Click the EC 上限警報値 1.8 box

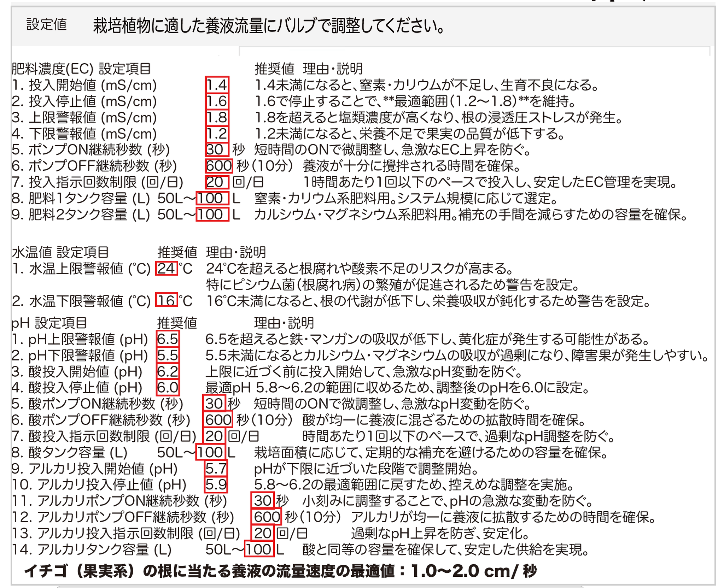tap(217, 118)
